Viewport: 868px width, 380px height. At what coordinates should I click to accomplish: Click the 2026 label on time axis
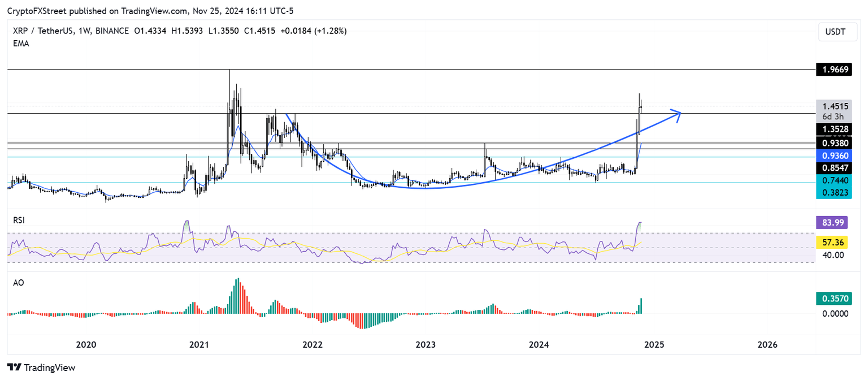(x=767, y=344)
